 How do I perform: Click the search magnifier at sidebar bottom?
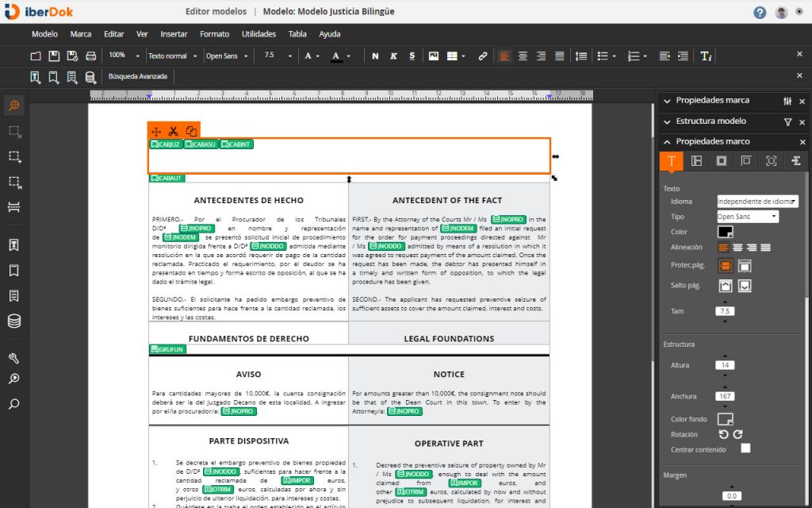(x=14, y=404)
